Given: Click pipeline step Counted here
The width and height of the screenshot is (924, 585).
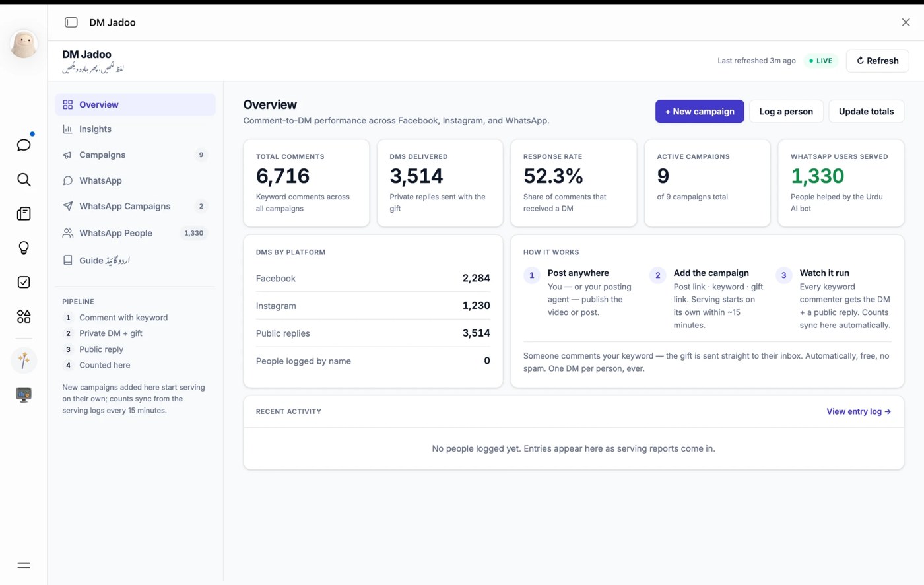Looking at the screenshot, I should [x=105, y=365].
